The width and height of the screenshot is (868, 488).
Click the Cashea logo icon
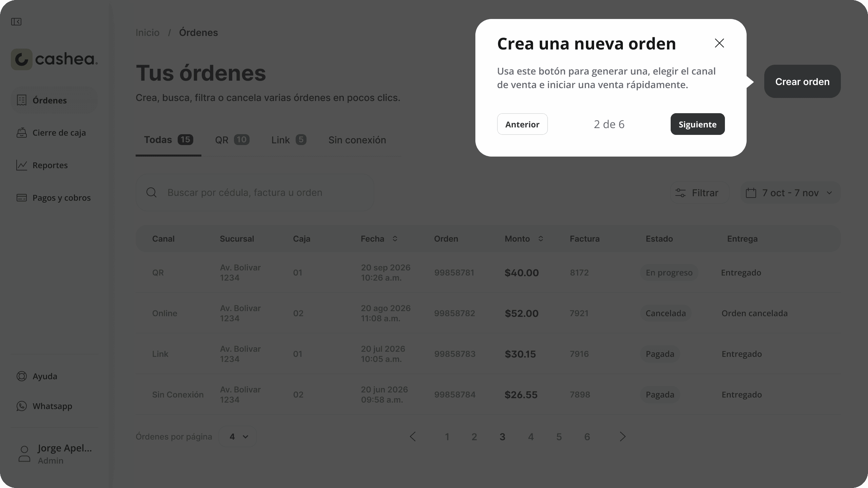click(22, 59)
